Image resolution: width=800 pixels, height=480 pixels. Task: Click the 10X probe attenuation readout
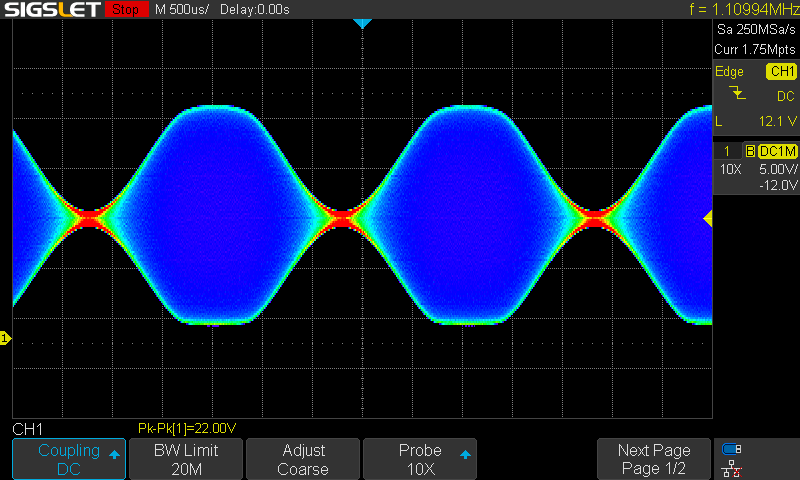(x=731, y=169)
